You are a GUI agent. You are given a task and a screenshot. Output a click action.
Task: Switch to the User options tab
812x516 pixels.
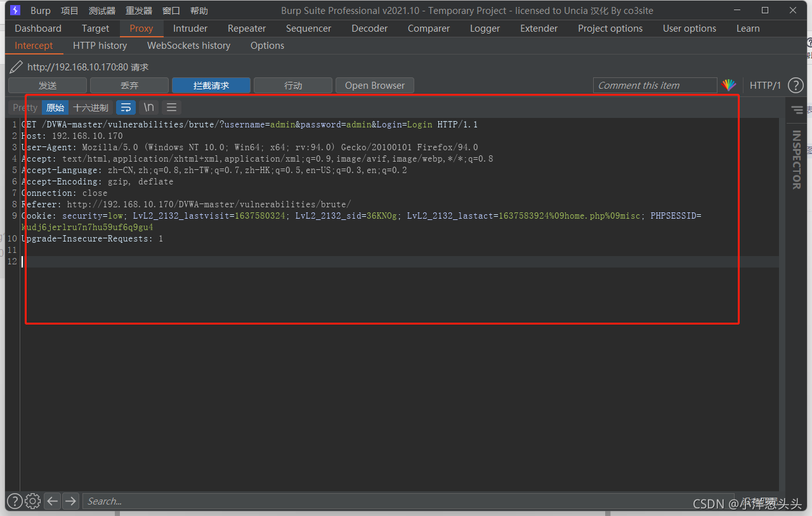690,28
